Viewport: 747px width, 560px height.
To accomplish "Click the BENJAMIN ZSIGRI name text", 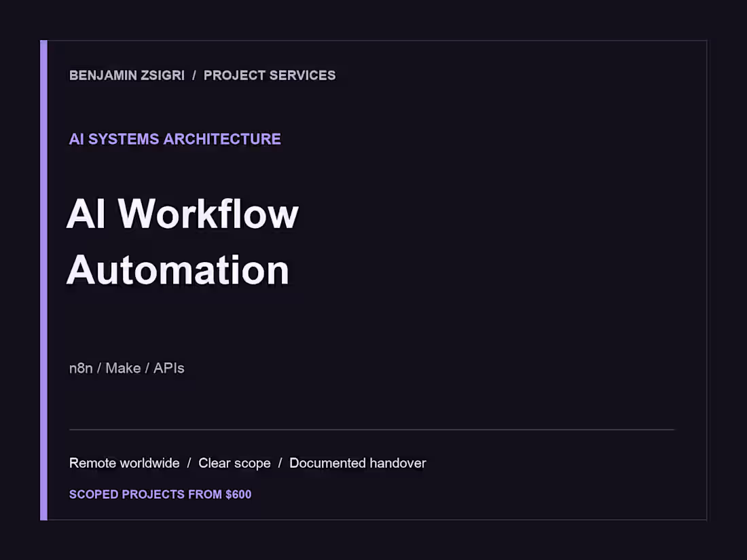I will [x=127, y=75].
